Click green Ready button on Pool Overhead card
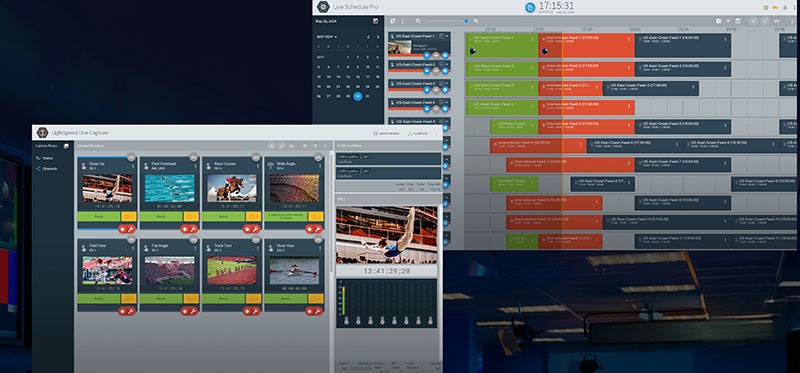Image resolution: width=800 pixels, height=373 pixels. coord(161,216)
